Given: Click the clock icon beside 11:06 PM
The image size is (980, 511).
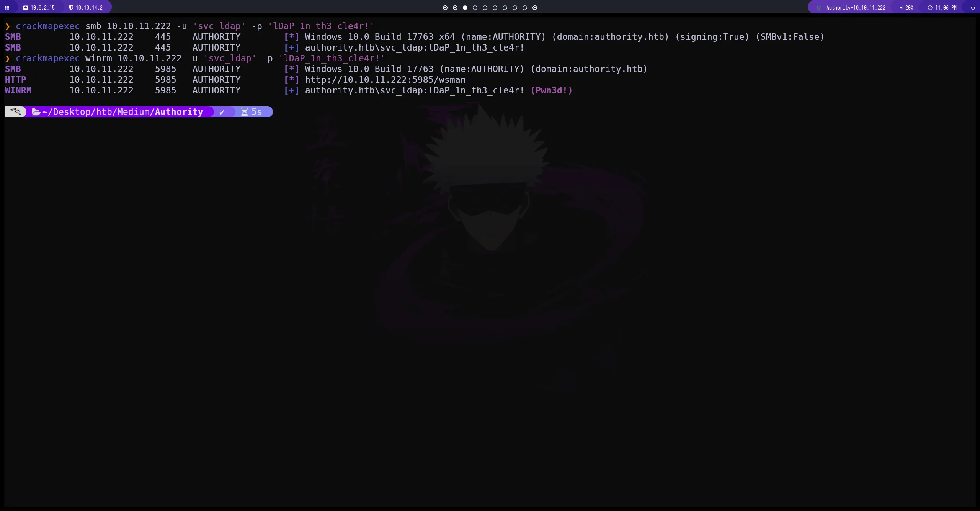Looking at the screenshot, I should click(x=930, y=8).
